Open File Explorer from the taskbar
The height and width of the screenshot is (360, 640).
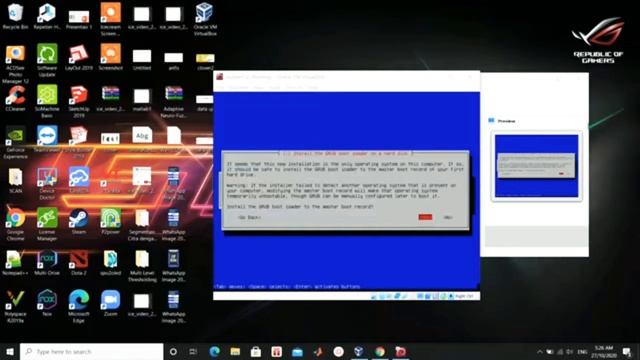[x=235, y=351]
